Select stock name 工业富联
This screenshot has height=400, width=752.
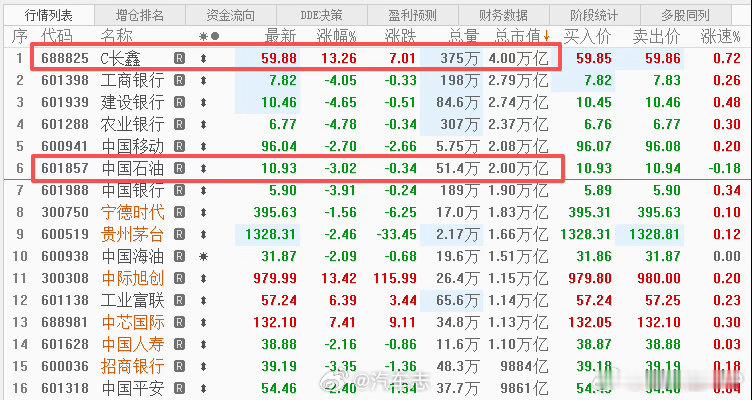(132, 300)
